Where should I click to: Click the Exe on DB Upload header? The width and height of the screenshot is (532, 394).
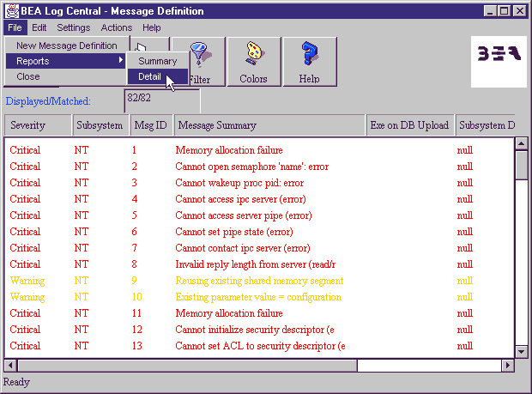[410, 125]
